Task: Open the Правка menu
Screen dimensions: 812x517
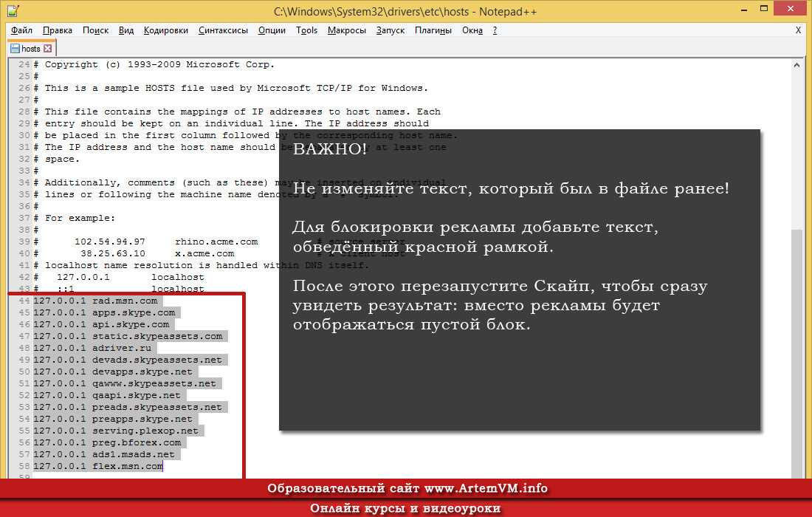Action: [58, 30]
